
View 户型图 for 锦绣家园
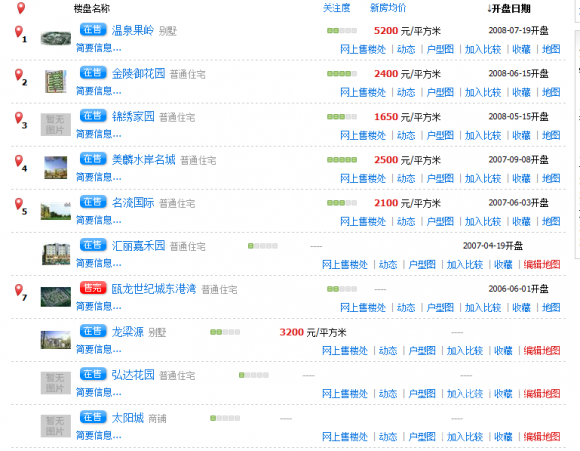point(440,135)
